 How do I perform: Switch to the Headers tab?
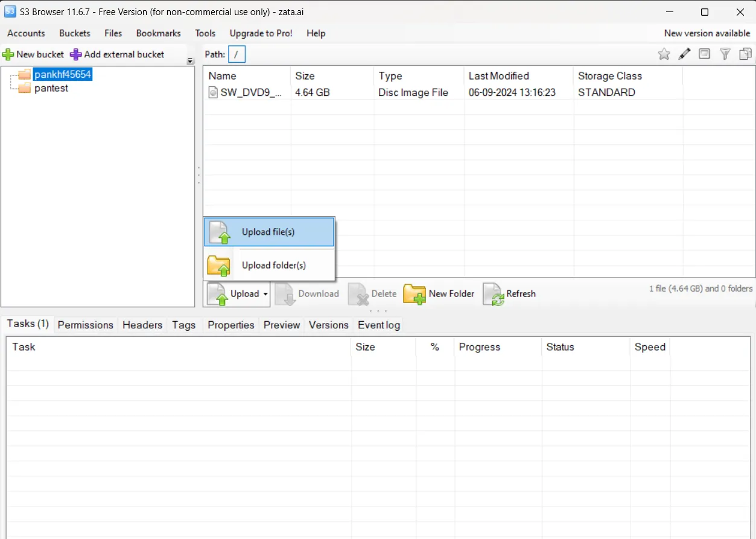coord(142,325)
